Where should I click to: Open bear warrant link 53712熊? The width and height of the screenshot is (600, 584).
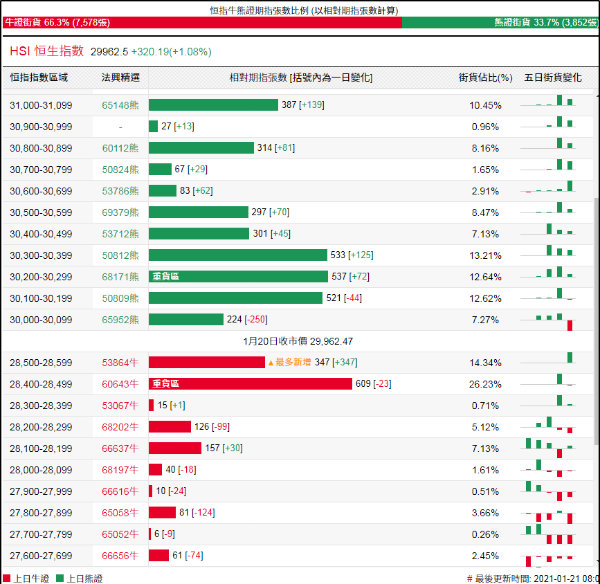pyautogui.click(x=120, y=234)
